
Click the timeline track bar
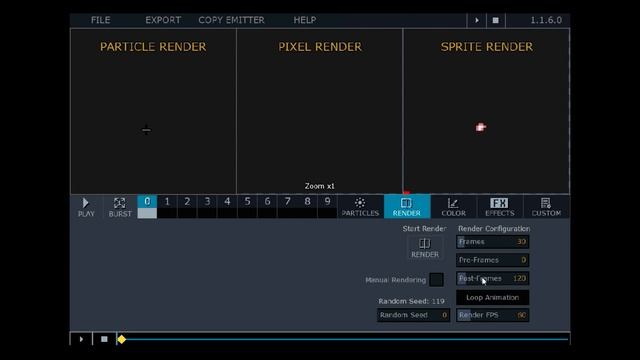click(343, 339)
